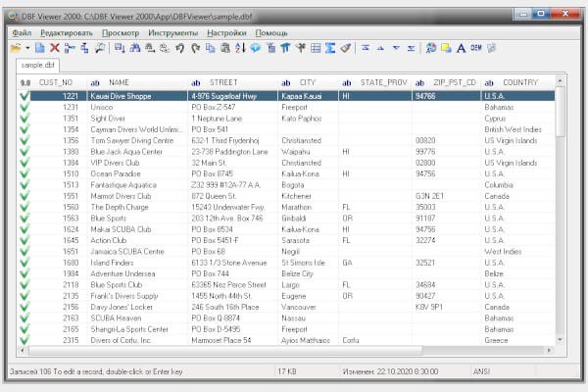The width and height of the screenshot is (588, 392).
Task: Open the Настройки menu
Action: coord(226,33)
